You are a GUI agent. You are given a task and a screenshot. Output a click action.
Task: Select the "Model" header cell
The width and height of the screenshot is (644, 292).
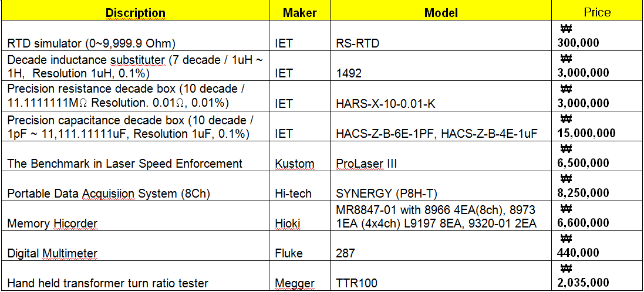[441, 12]
